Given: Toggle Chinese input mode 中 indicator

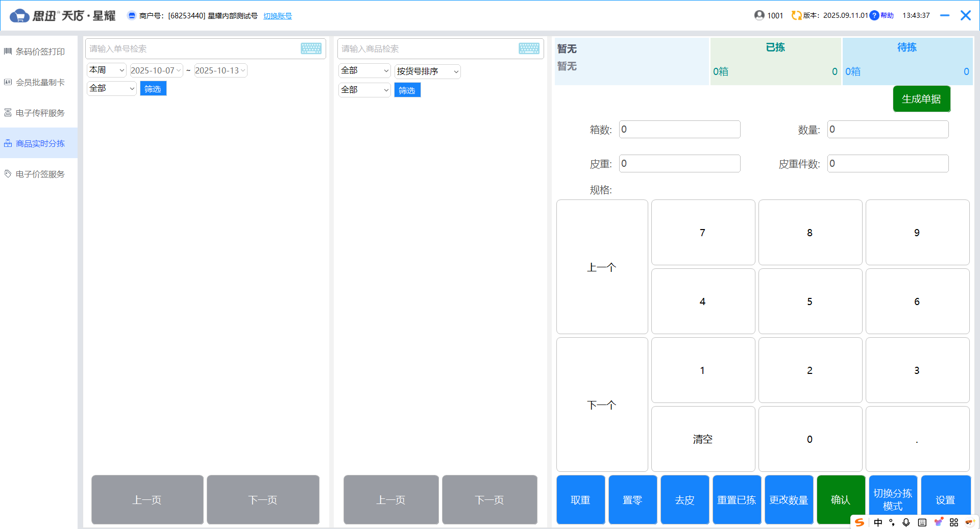Looking at the screenshot, I should [x=878, y=522].
